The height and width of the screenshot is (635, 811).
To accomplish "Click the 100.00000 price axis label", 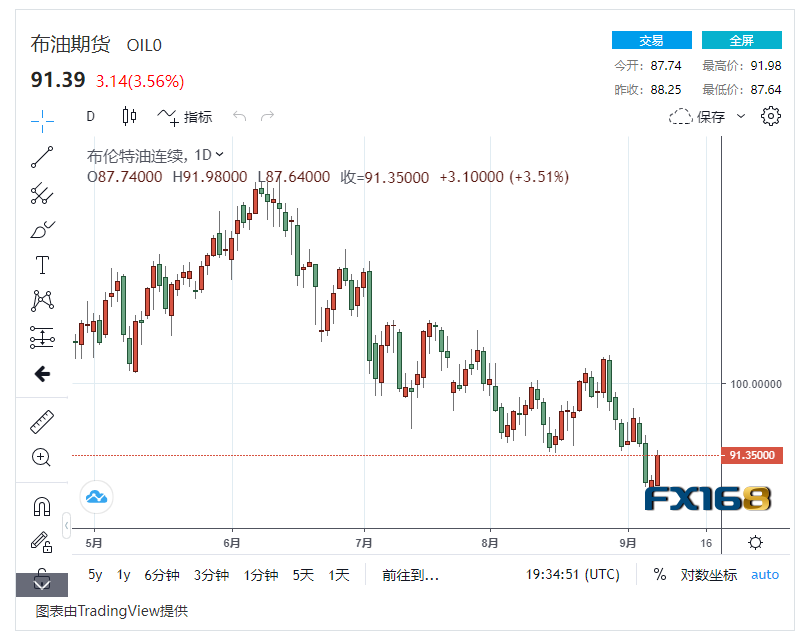I will 756,384.
